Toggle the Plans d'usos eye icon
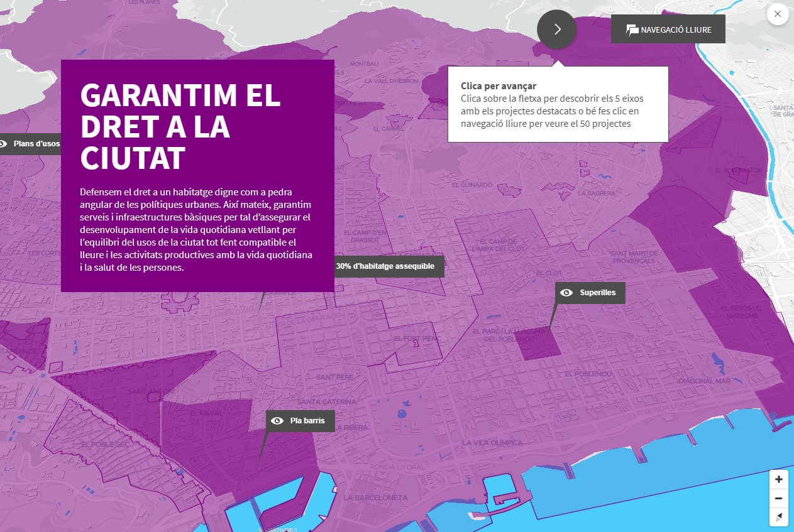The height and width of the screenshot is (532, 794). point(4,144)
